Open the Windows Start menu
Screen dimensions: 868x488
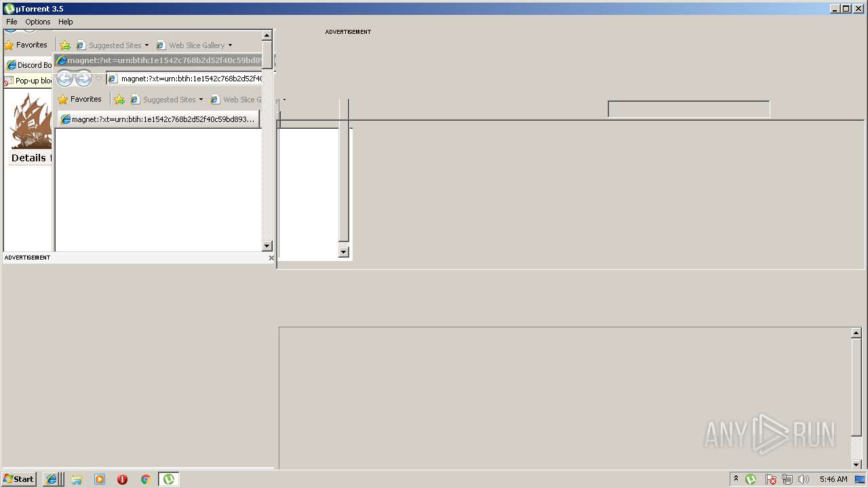click(18, 479)
